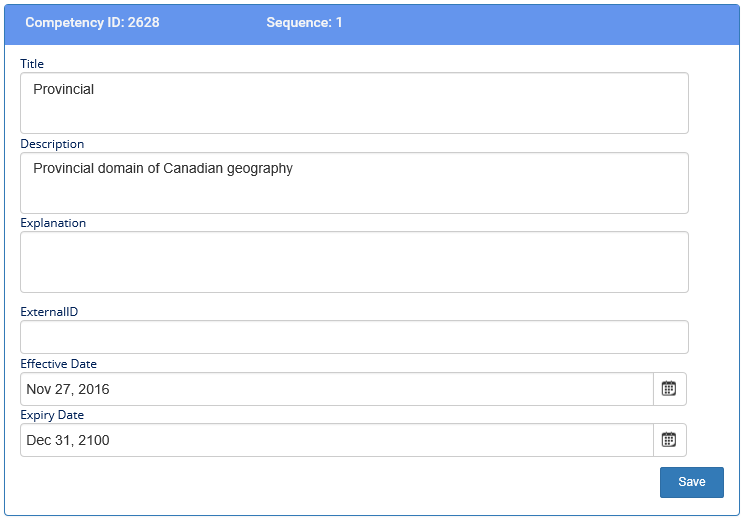The width and height of the screenshot is (745, 521).
Task: Open the Effective Date calendar picker
Action: [x=669, y=389]
